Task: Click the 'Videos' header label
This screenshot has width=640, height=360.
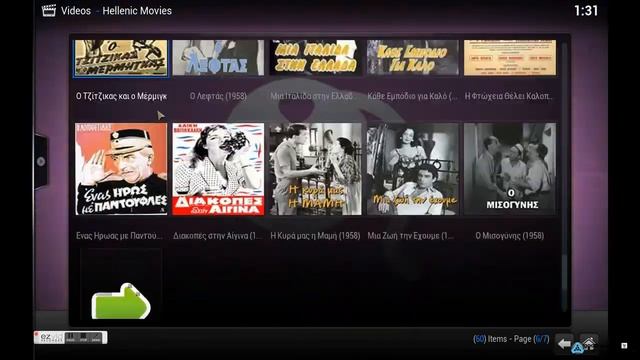Action: coord(76,11)
